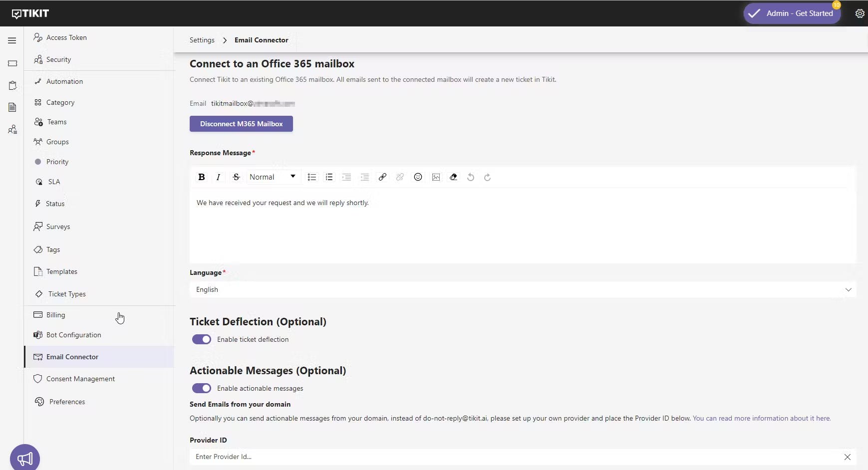Image resolution: width=868 pixels, height=470 pixels.
Task: Expand the Language dropdown
Action: (523, 289)
